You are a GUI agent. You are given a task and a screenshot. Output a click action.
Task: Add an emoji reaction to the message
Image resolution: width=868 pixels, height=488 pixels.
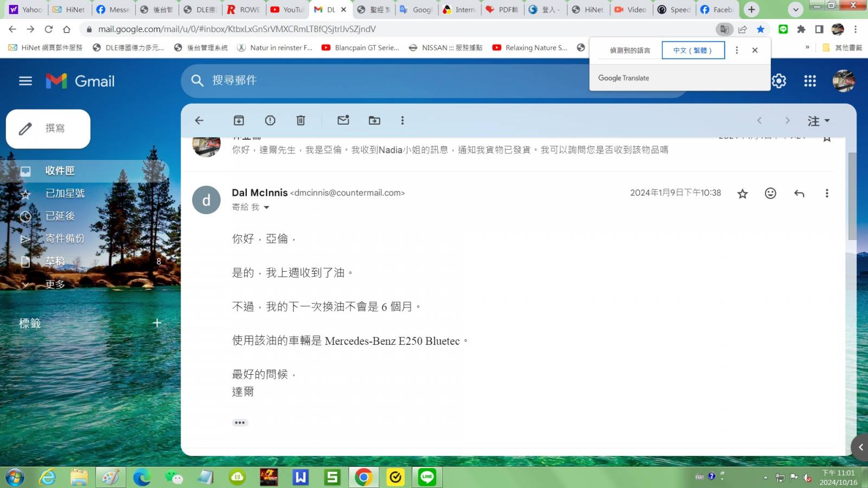coord(770,194)
